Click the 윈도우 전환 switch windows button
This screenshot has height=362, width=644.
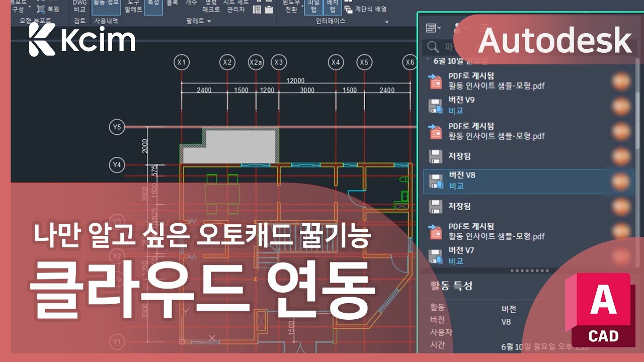coord(291,6)
